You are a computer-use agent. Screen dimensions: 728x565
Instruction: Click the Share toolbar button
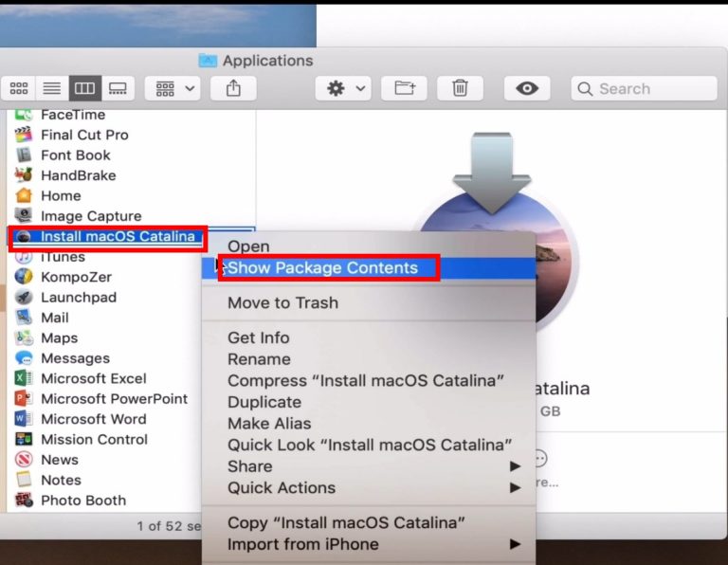pos(233,88)
